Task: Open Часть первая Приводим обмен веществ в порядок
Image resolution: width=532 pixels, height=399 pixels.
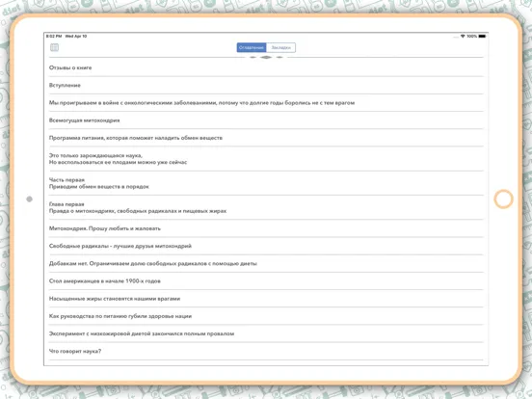Action: coord(266,183)
